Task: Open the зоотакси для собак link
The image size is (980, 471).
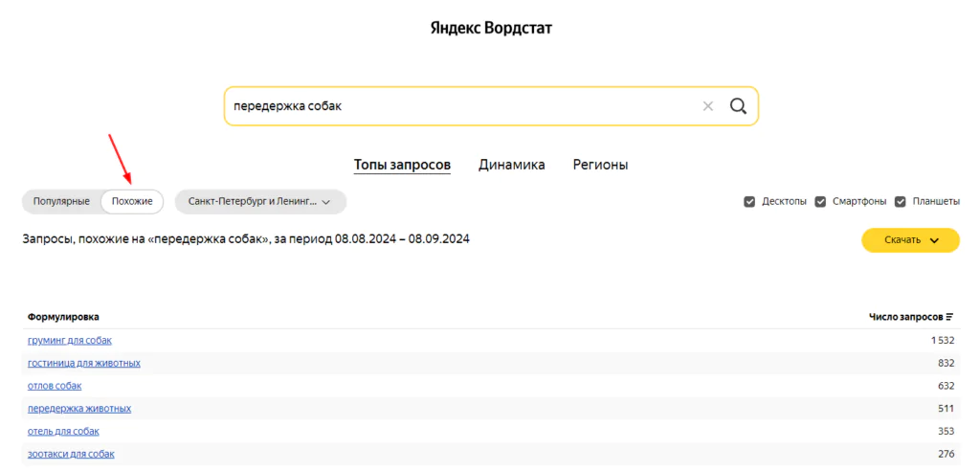Action: point(71,454)
